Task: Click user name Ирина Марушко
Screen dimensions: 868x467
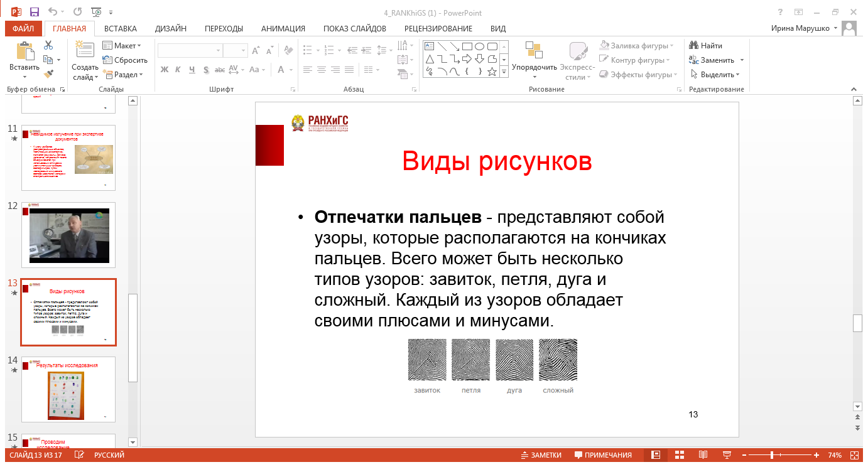Action: pyautogui.click(x=800, y=28)
